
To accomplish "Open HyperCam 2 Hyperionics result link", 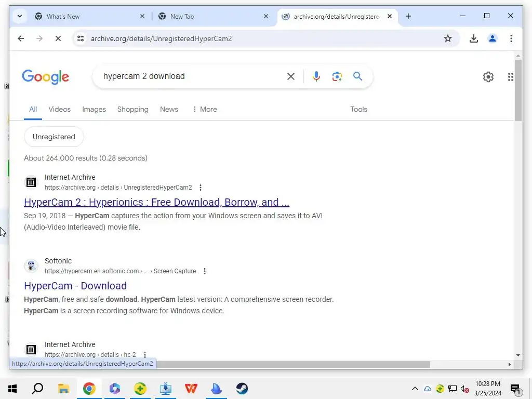I will click(x=156, y=202).
